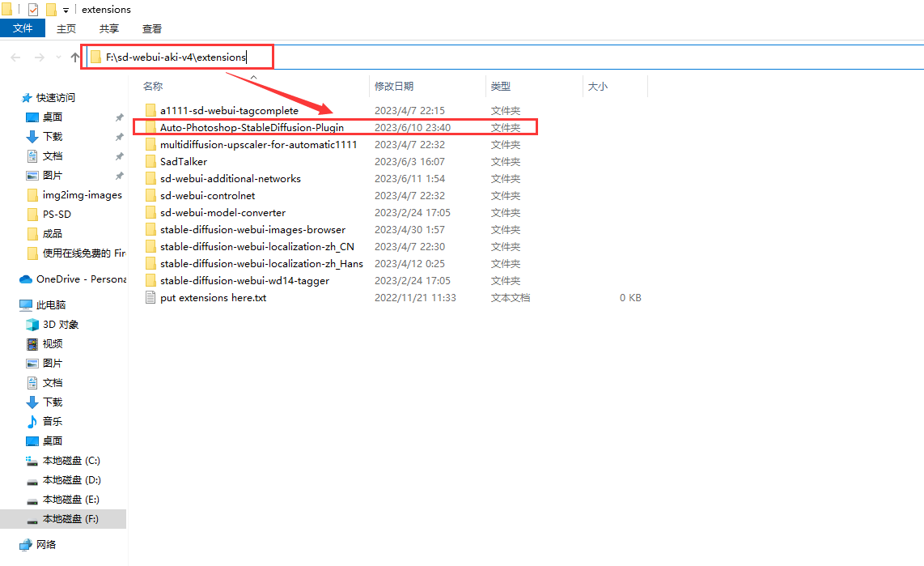Open the PS-SD quick access folder
Screen dimensions: 924x566
(57, 215)
